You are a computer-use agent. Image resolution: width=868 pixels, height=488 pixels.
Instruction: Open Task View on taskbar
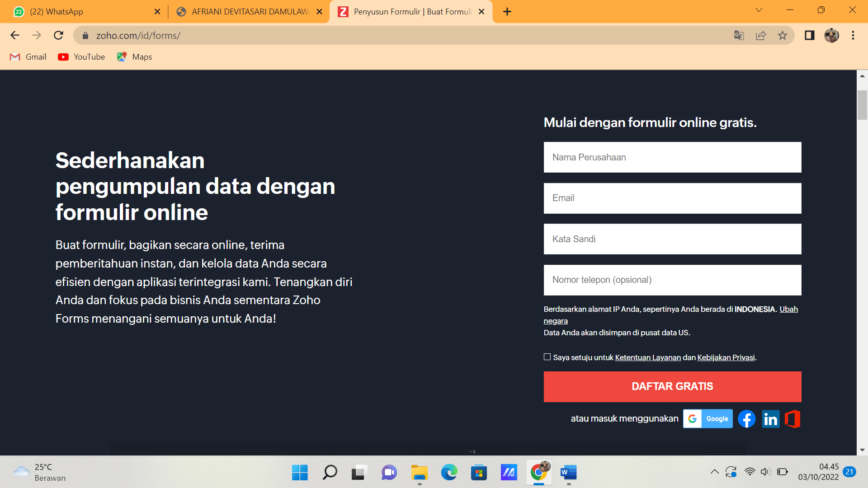(x=359, y=473)
